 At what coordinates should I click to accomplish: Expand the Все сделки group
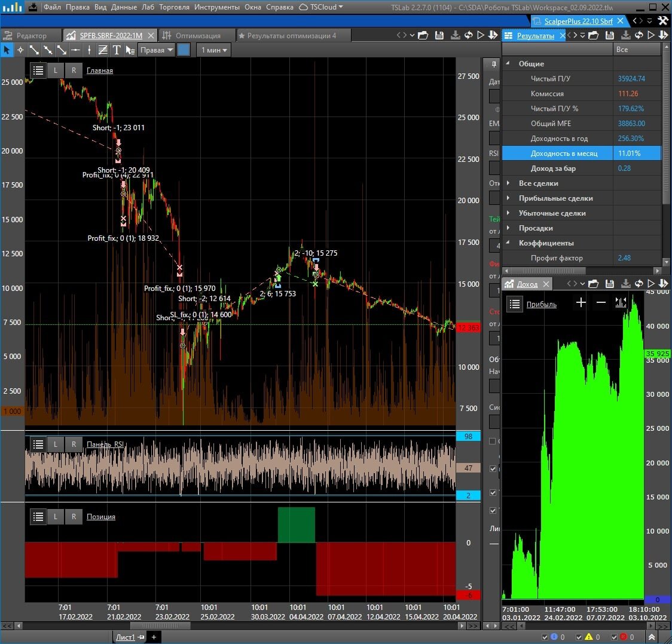(x=508, y=183)
